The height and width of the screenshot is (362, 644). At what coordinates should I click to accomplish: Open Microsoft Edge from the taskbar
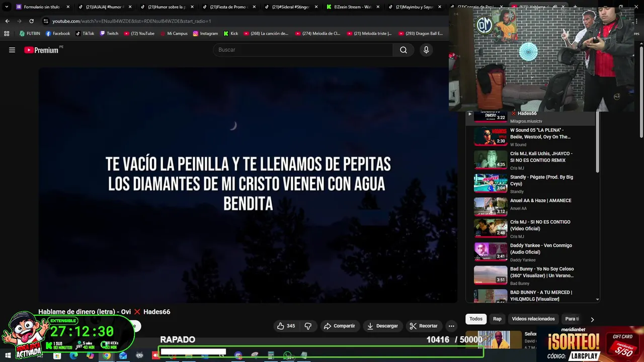coord(73,356)
